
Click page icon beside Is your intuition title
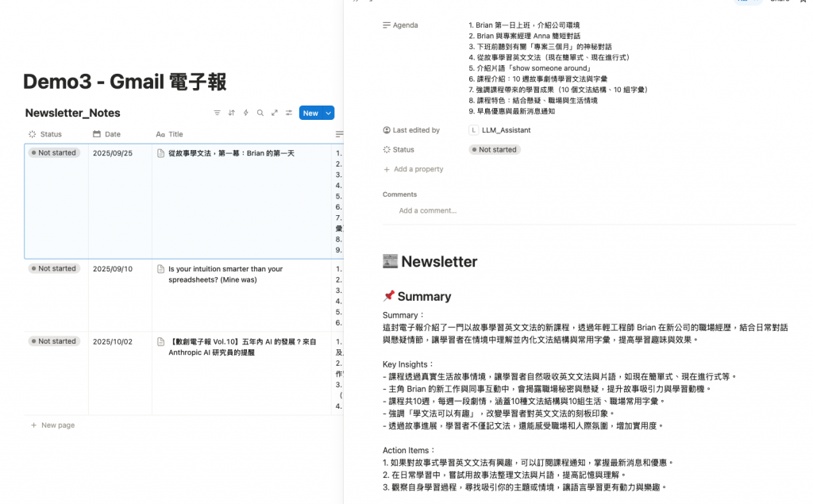160,268
